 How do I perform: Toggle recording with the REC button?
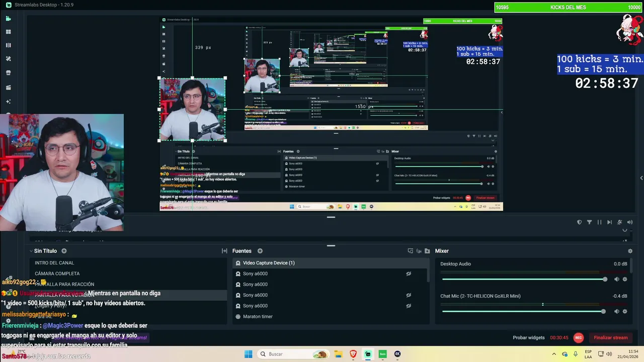(x=579, y=338)
